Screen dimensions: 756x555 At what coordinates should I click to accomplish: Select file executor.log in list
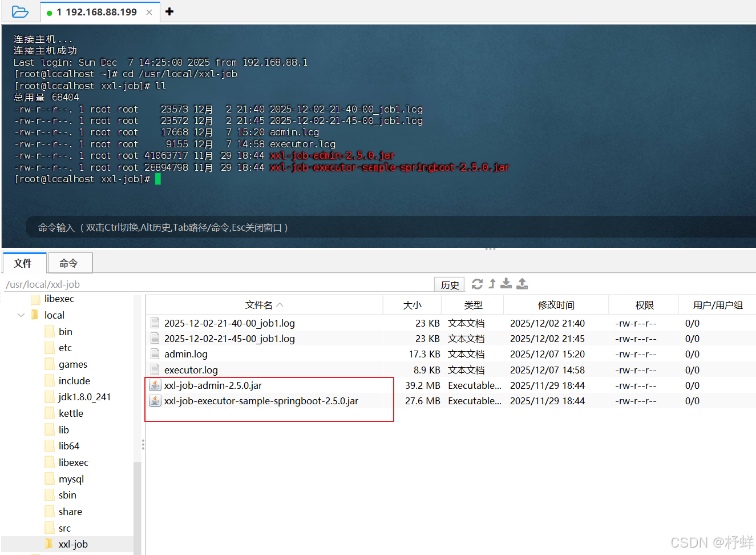(x=191, y=370)
